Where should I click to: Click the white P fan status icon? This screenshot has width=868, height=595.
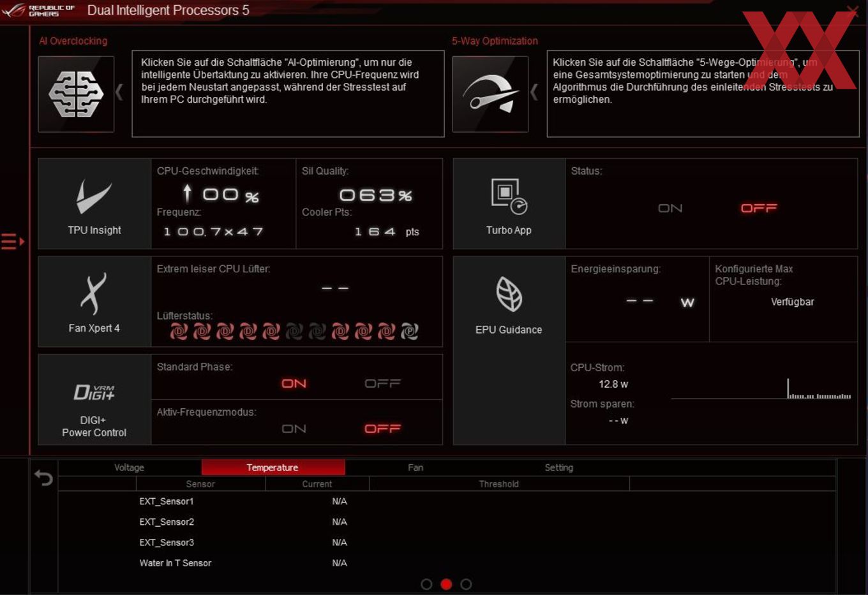pos(410,331)
